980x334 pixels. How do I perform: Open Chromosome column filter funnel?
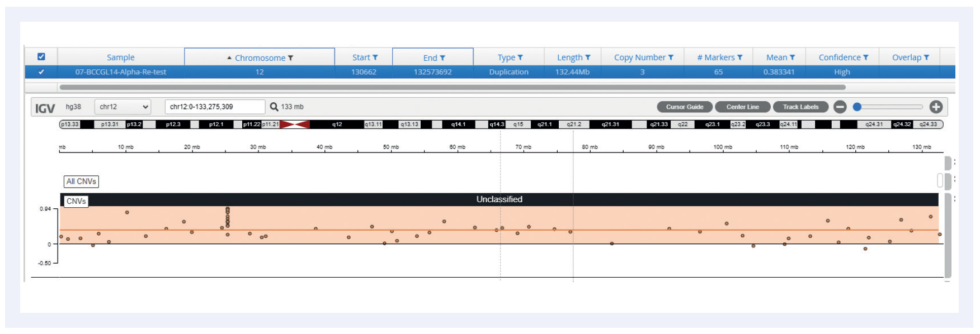[x=291, y=58]
